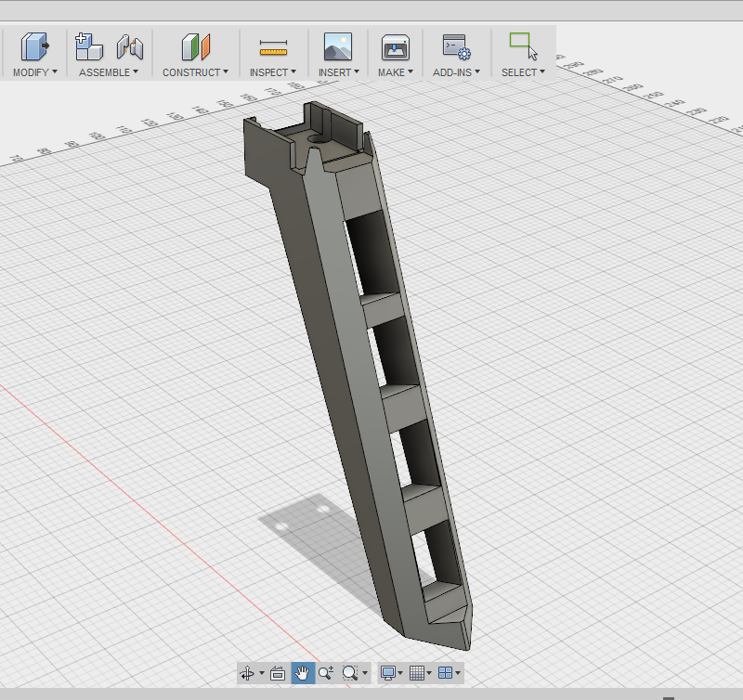Open the CONSTRUCT dropdown menu
Viewport: 743px width, 700px height.
pyautogui.click(x=195, y=72)
